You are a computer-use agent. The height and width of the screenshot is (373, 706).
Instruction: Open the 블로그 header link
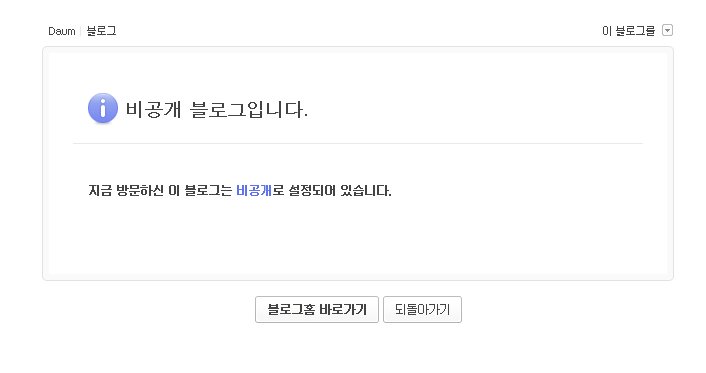tap(101, 31)
